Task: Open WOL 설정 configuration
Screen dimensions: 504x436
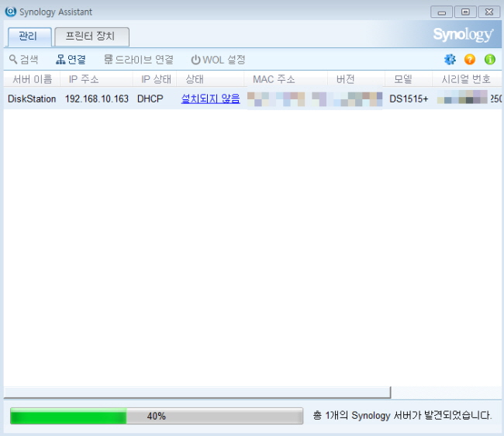Action: pyautogui.click(x=218, y=60)
